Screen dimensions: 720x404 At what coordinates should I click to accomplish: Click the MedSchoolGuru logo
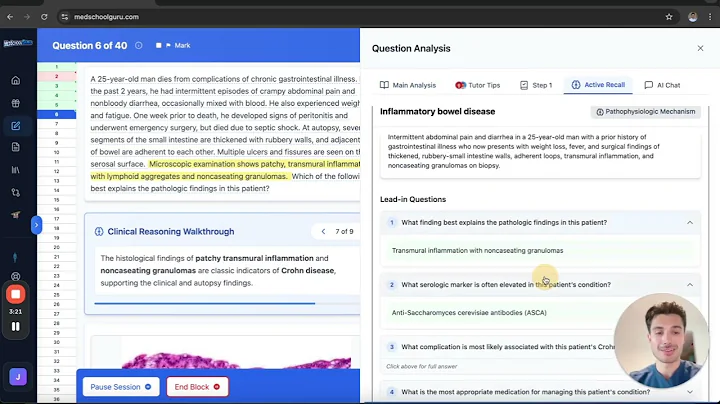tap(18, 43)
